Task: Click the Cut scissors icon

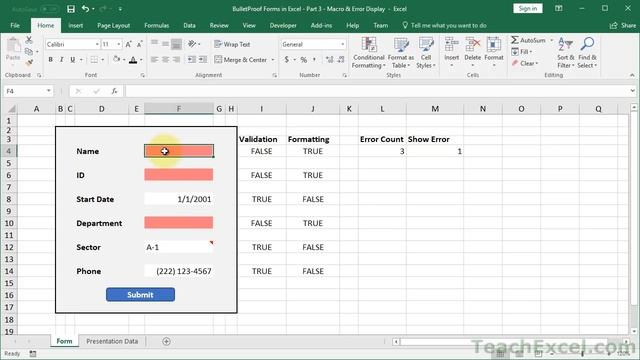Action: (x=29, y=40)
